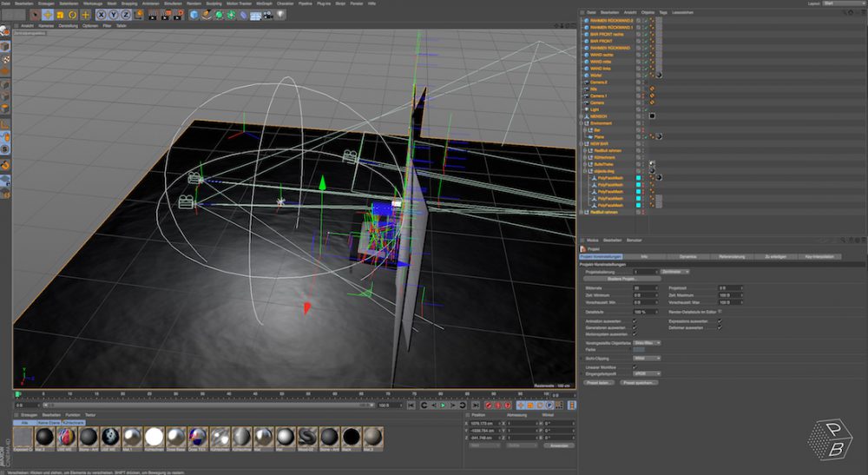
Task: Open the spline pen tool icon
Action: pos(206,15)
